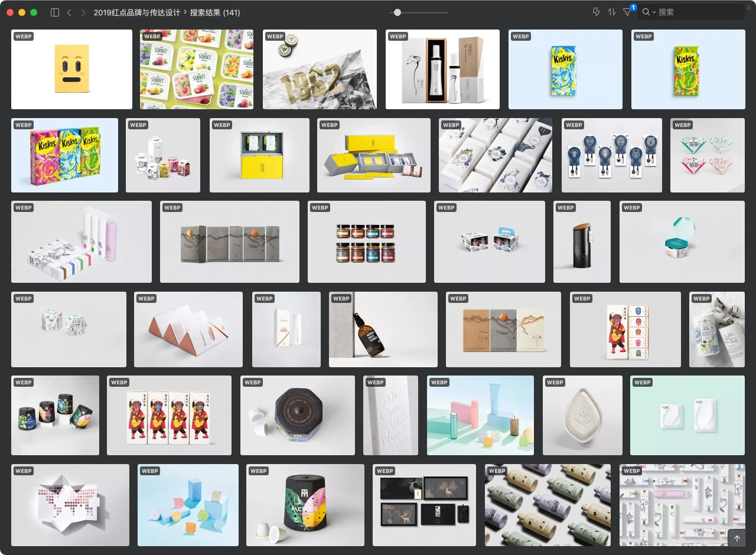Go back with the left arrow

(69, 12)
